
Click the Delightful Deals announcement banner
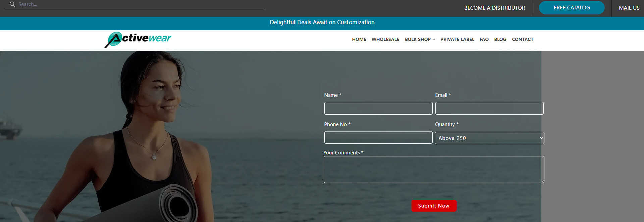[322, 22]
